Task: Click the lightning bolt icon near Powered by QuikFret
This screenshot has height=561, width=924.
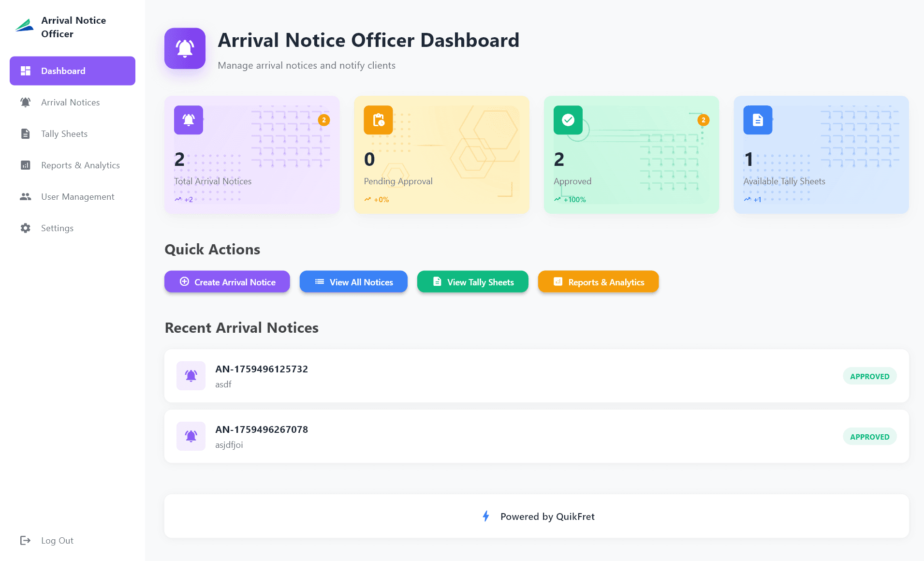Action: [486, 516]
